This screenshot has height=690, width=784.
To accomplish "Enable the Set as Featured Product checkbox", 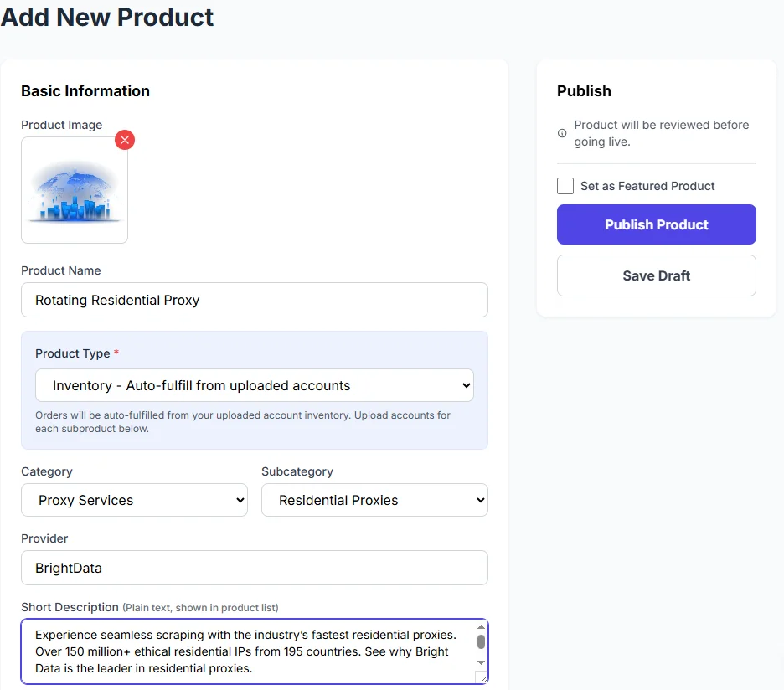I will pyautogui.click(x=565, y=186).
